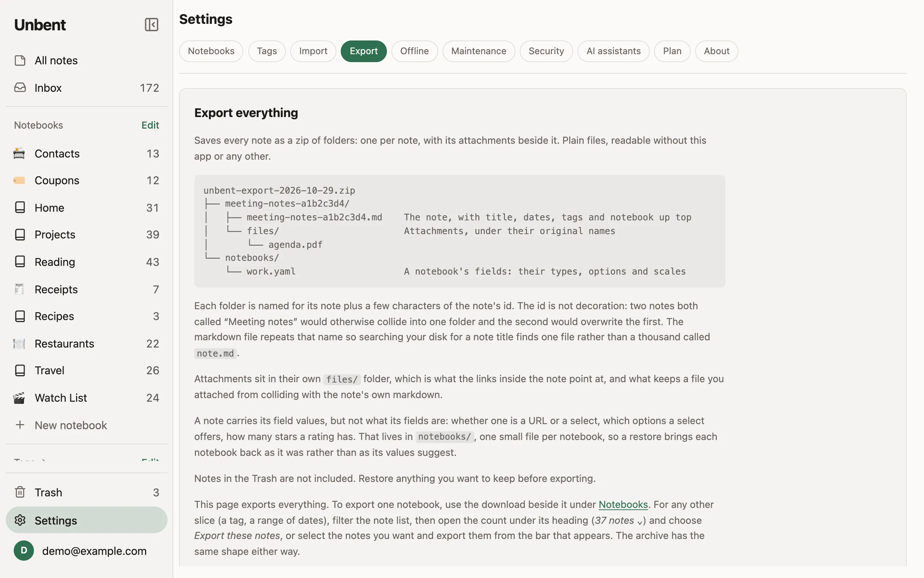Open demo@example.com account menu
The image size is (924, 578).
click(86, 551)
